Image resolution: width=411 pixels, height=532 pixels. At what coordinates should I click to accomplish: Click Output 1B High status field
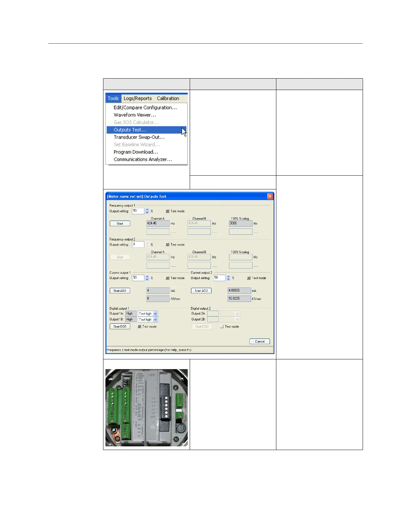[x=131, y=319]
